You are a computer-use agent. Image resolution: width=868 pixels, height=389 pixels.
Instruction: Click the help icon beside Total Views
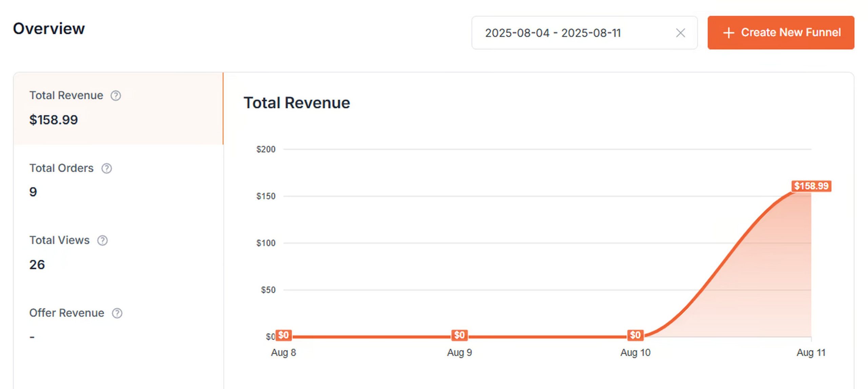102,240
